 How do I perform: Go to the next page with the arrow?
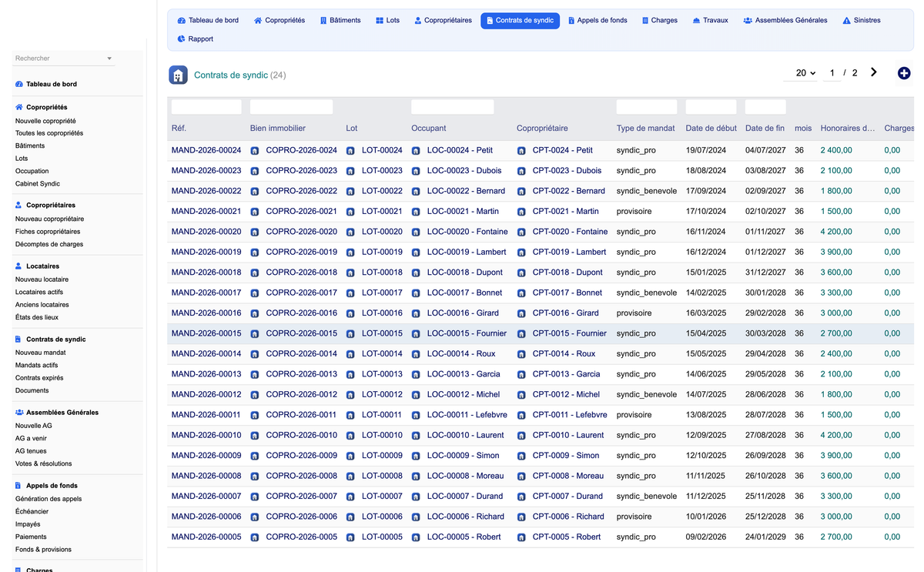(874, 72)
